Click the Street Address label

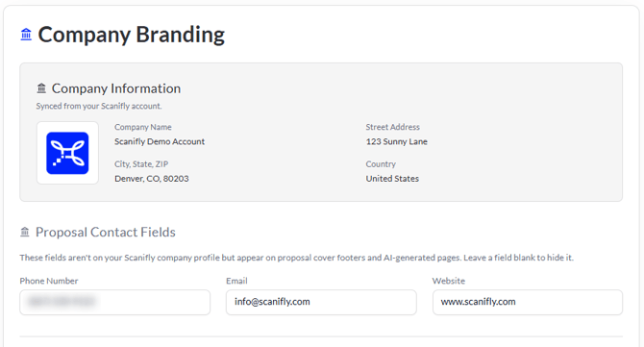click(392, 127)
